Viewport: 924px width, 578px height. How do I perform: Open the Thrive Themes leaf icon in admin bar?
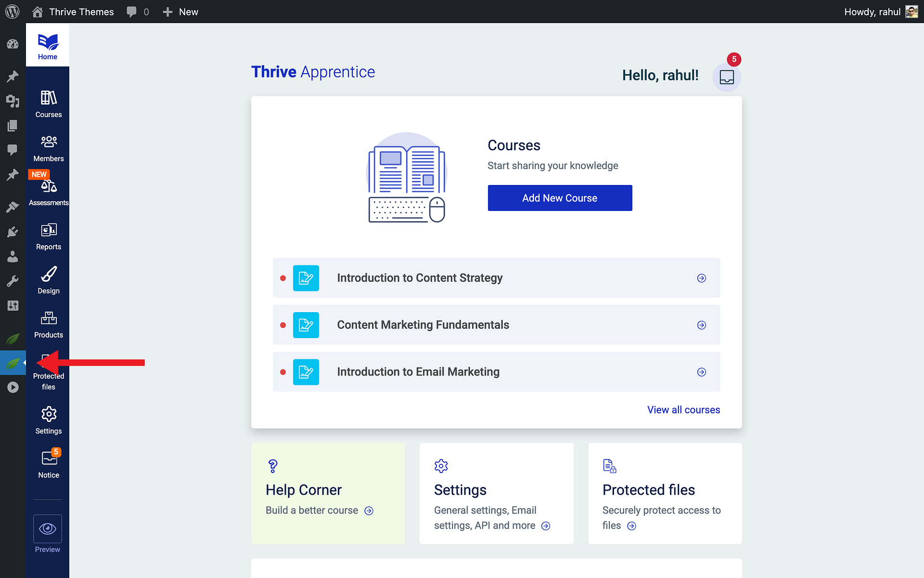coord(13,339)
